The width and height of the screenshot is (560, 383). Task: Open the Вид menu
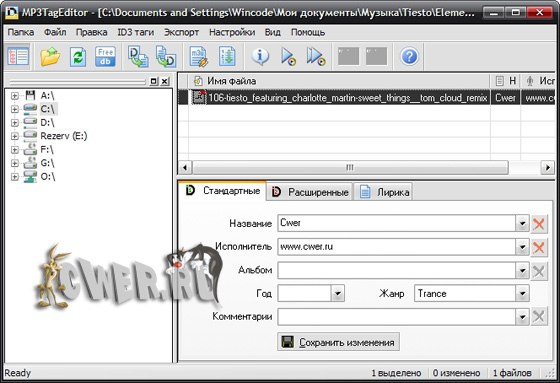pyautogui.click(x=272, y=33)
